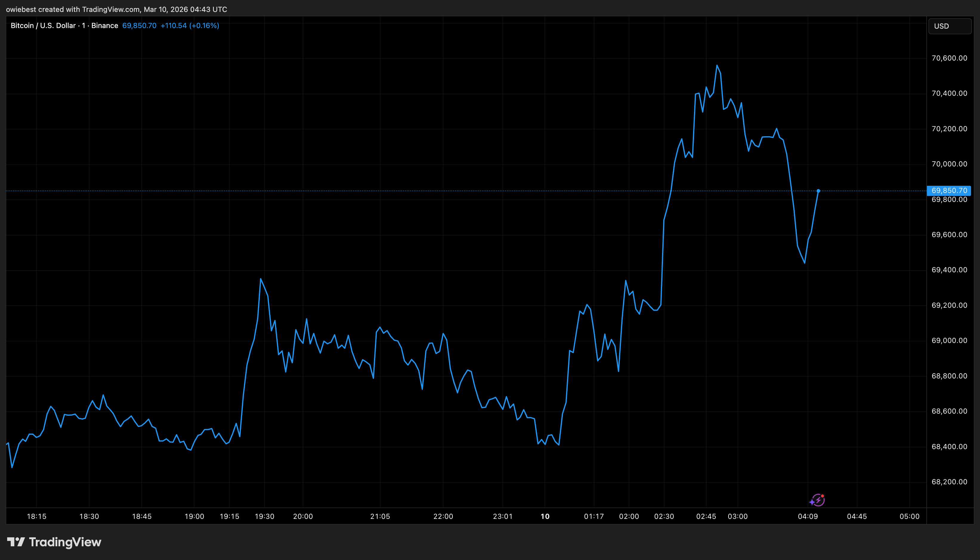
Task: Click the +110.54 (+0.16%) change value
Action: tap(190, 25)
